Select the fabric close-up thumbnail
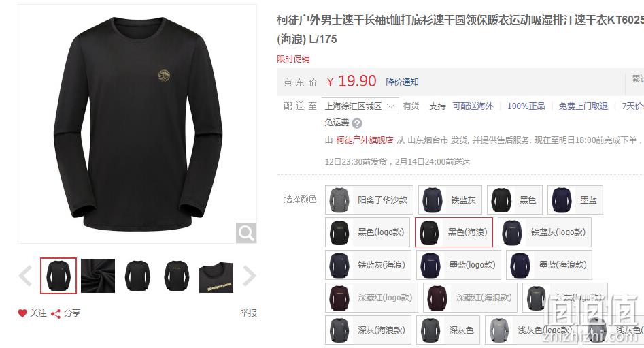 pyautogui.click(x=98, y=276)
